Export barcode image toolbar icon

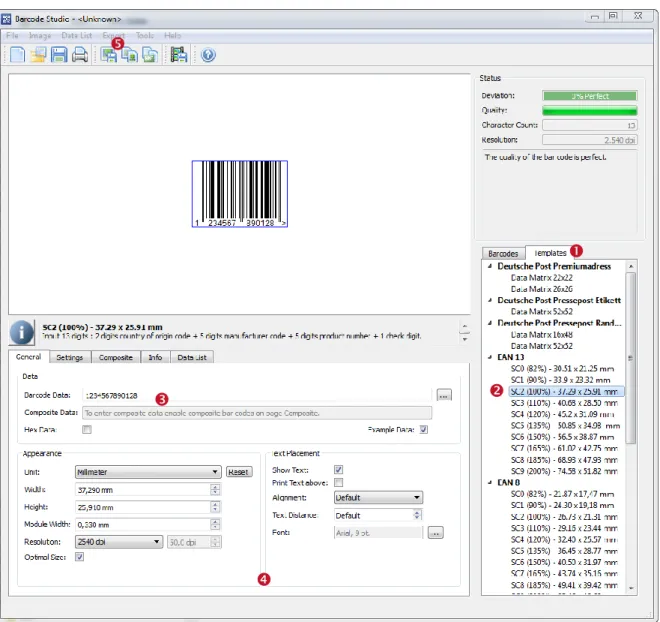tap(109, 55)
